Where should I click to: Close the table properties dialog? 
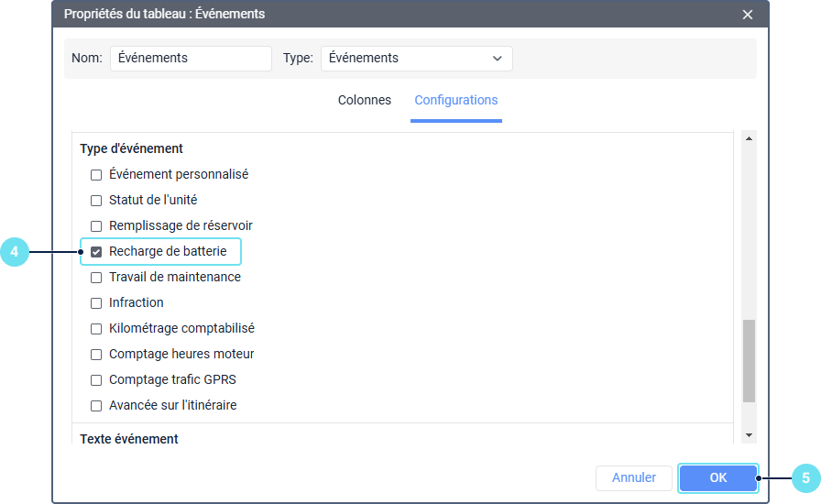click(x=748, y=15)
